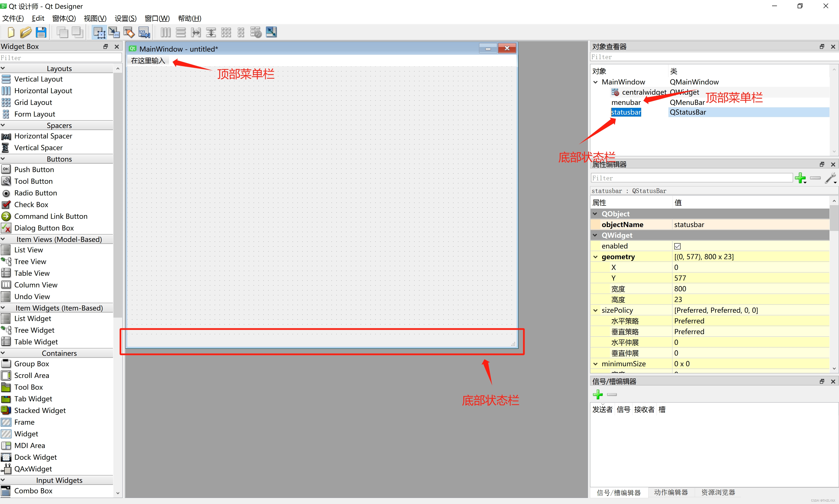
Task: Float the 对象查看器 panel
Action: (x=822, y=46)
